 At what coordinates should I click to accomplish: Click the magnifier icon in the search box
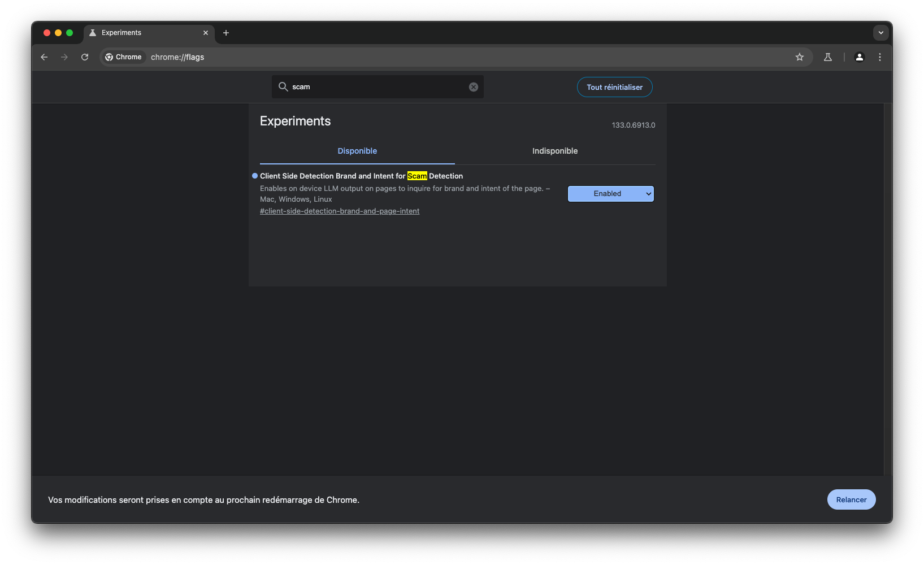(283, 86)
